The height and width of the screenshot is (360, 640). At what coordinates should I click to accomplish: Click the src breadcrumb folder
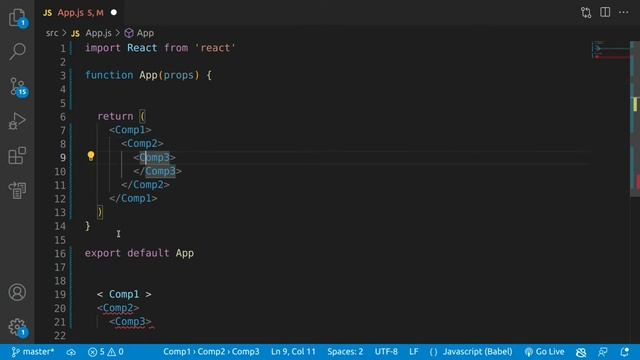coord(52,33)
